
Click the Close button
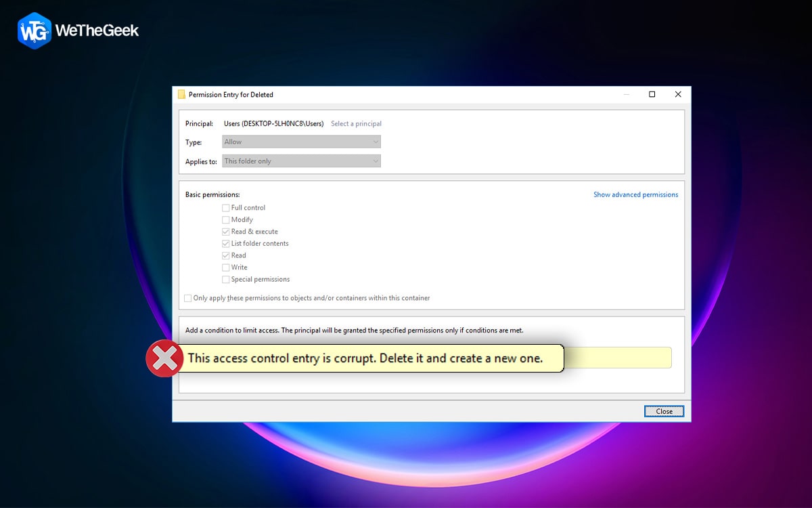[664, 411]
